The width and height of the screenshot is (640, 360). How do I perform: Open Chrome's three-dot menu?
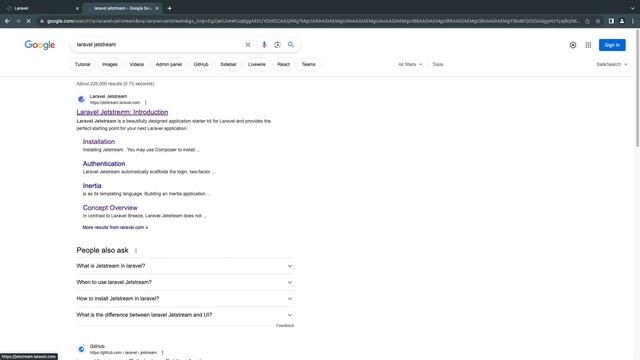(633, 21)
